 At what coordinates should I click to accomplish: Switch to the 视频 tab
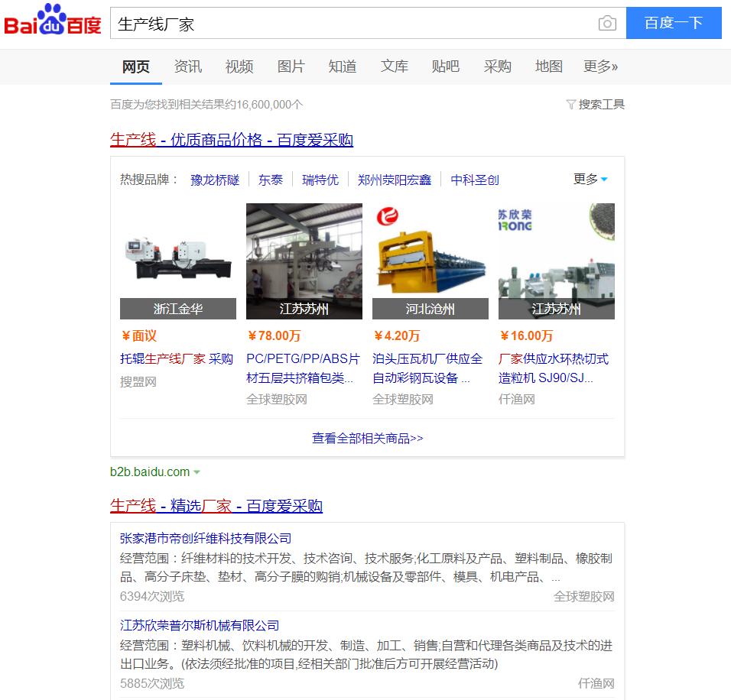point(239,66)
